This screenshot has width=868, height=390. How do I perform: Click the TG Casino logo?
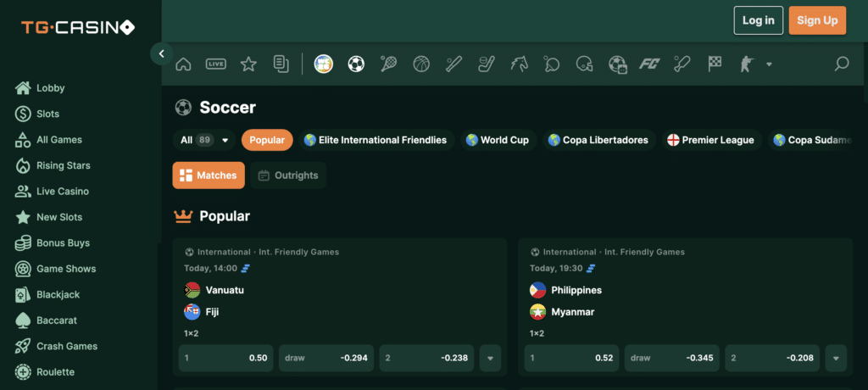coord(78,27)
